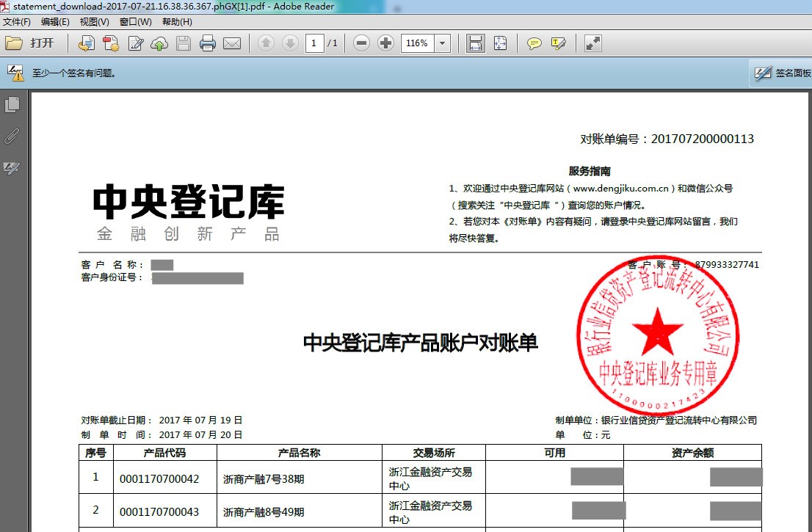Click the 服务指南 heading

click(590, 171)
